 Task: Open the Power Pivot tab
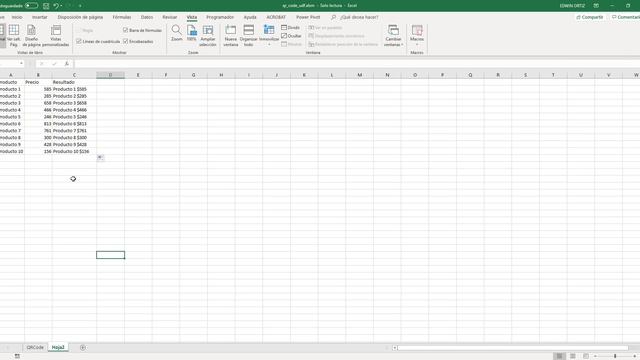click(x=308, y=17)
